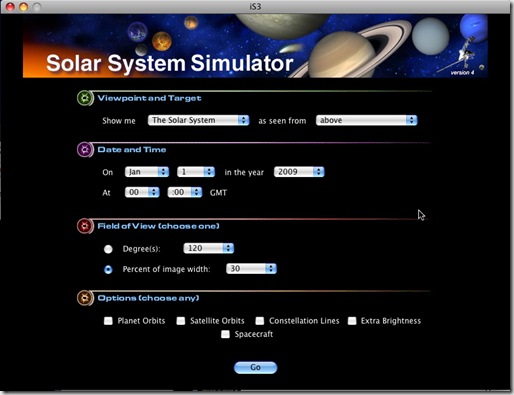The width and height of the screenshot is (514, 395).
Task: Select the Percent of image width option
Action: click(x=108, y=269)
